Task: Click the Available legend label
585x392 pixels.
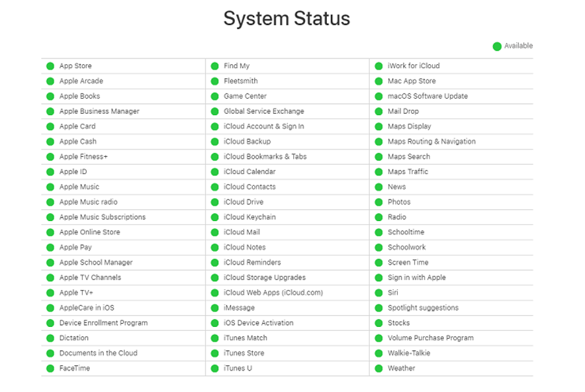Action: (518, 46)
